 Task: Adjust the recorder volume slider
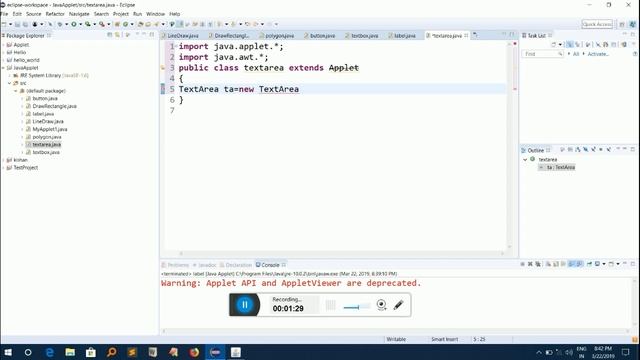357,307
